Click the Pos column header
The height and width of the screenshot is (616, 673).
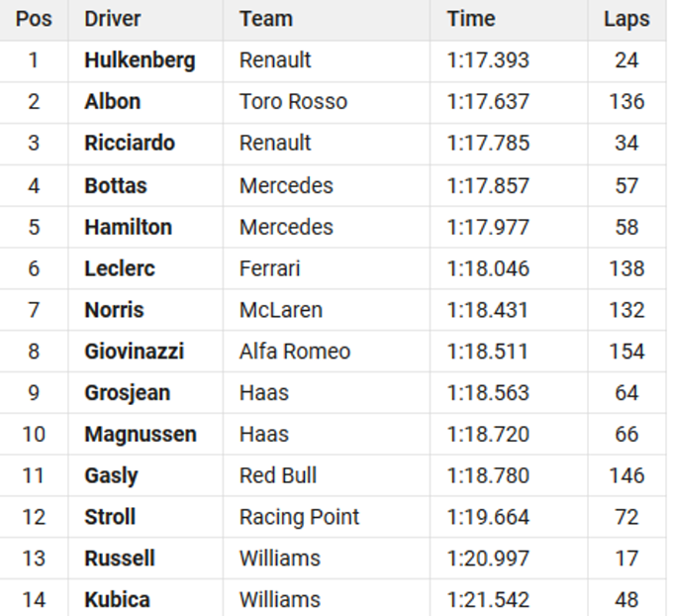coord(34,19)
